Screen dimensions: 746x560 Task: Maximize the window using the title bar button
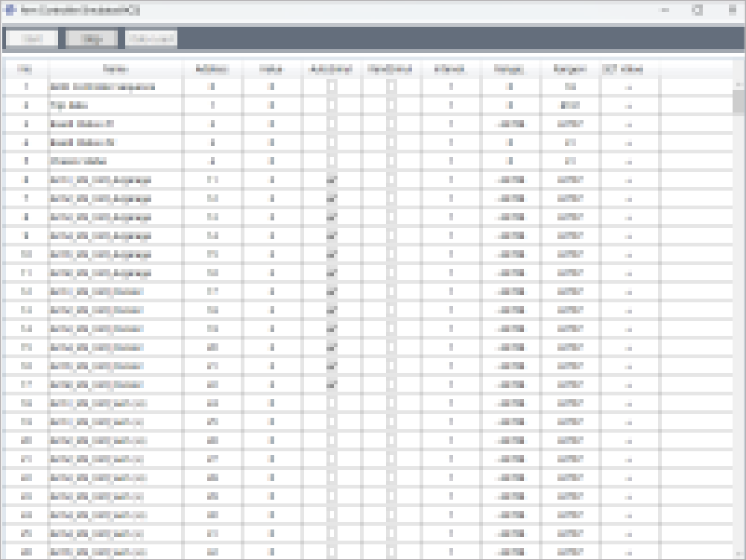click(x=698, y=10)
